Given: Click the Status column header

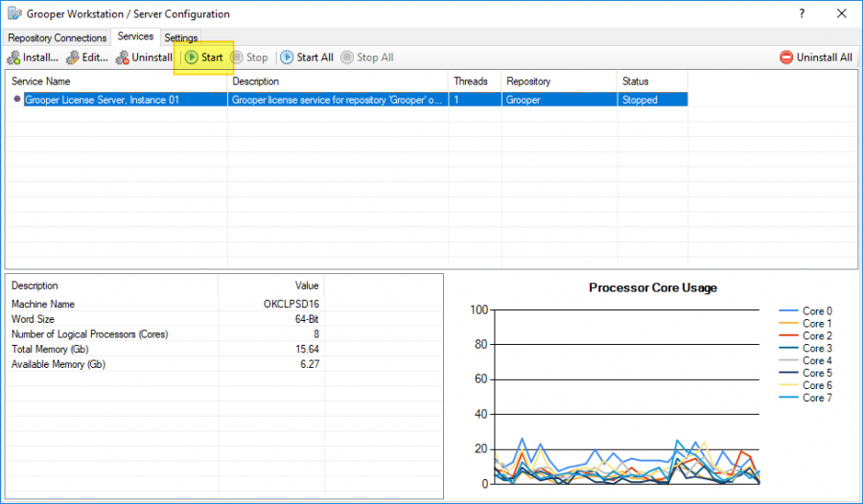Looking at the screenshot, I should (x=652, y=81).
